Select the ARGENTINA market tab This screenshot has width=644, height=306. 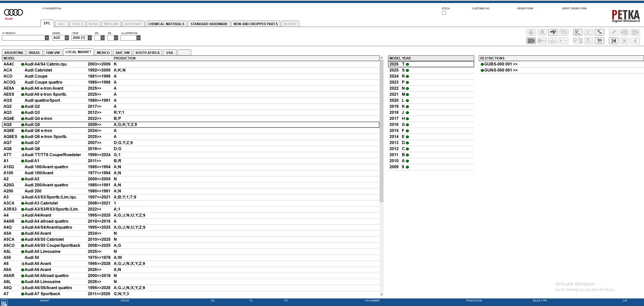(x=14, y=52)
